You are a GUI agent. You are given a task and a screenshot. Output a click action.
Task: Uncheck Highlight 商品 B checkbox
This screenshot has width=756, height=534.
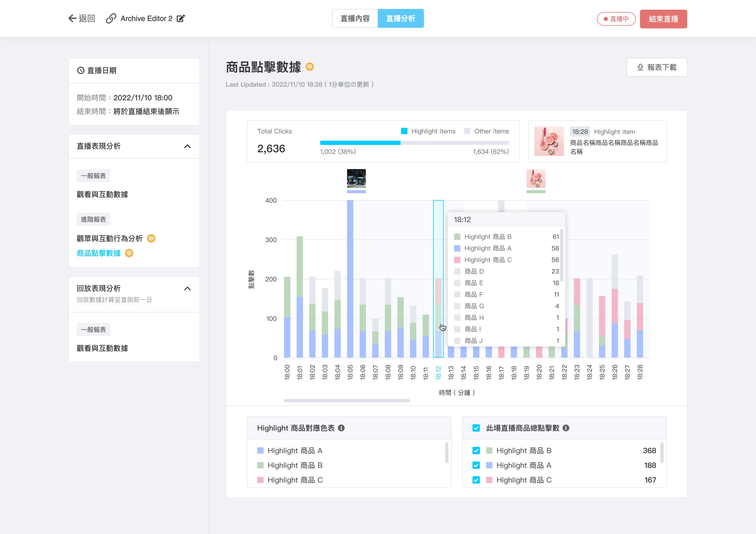(x=476, y=450)
